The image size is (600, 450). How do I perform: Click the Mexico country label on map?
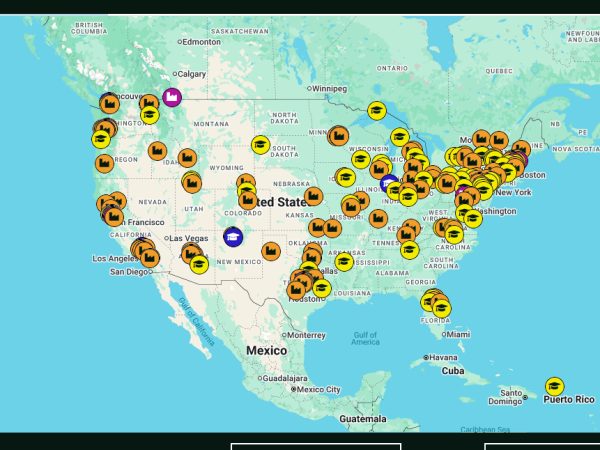(266, 350)
